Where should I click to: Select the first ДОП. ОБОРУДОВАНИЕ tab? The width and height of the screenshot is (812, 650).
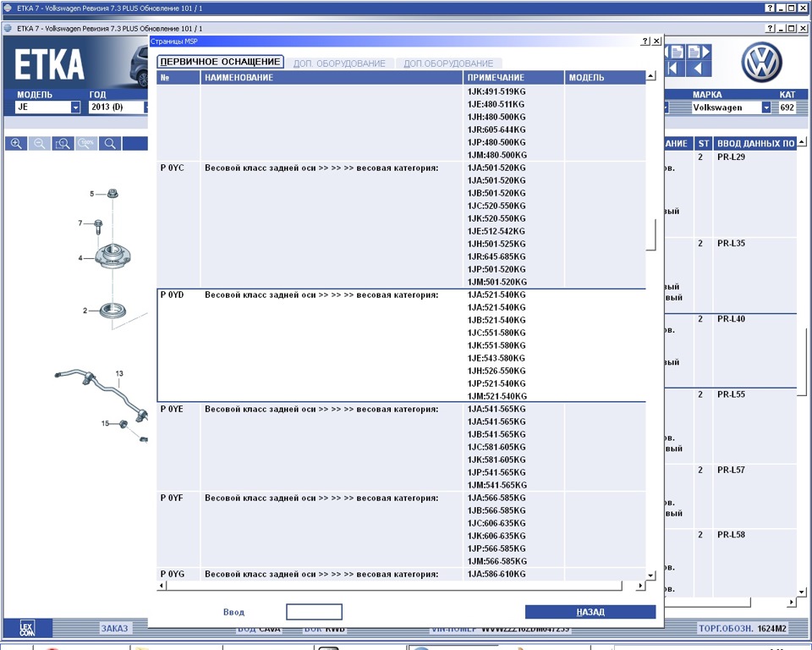point(339,63)
